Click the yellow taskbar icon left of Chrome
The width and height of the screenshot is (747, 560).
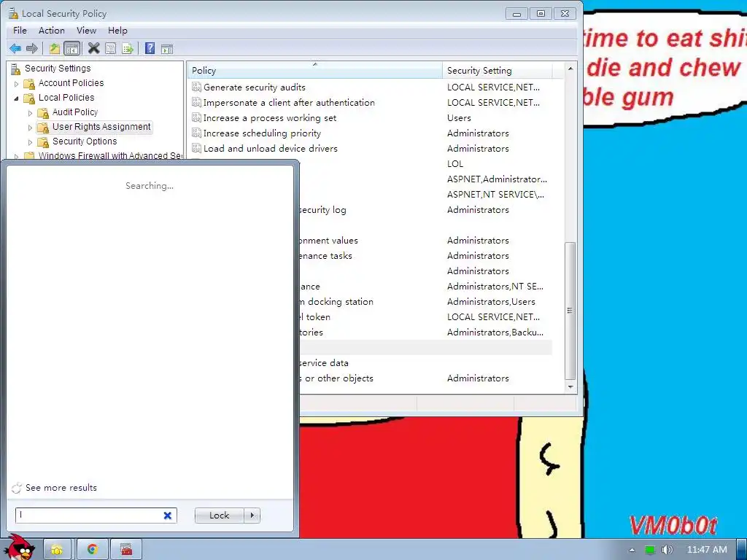(57, 550)
